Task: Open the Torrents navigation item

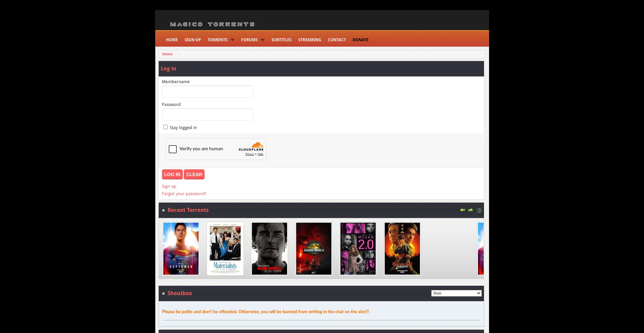Action: pos(217,40)
